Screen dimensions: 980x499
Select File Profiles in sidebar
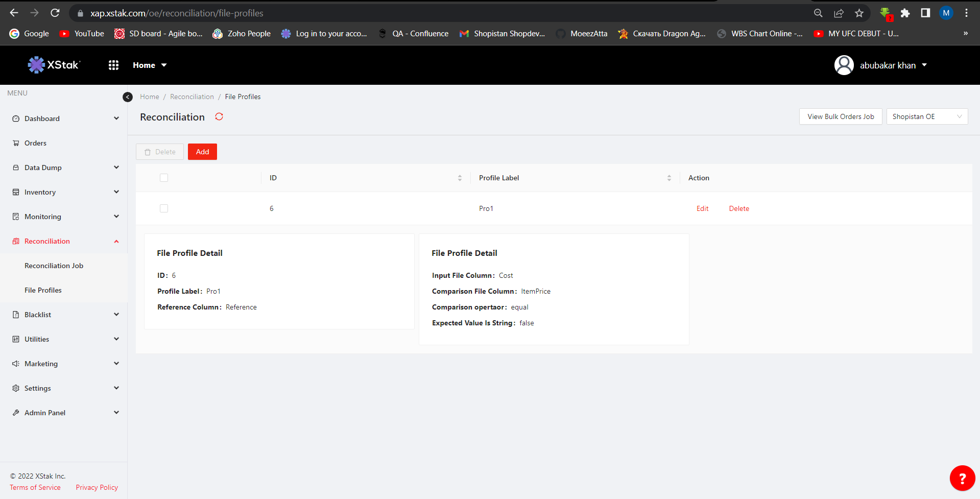coord(43,290)
